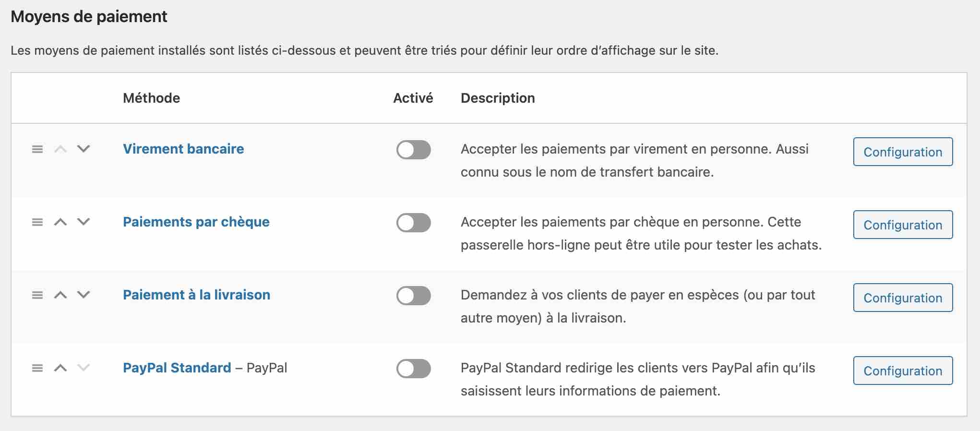Screen dimensions: 980x431
Task: Open Configuration for Virement bancaire
Action: click(x=902, y=152)
